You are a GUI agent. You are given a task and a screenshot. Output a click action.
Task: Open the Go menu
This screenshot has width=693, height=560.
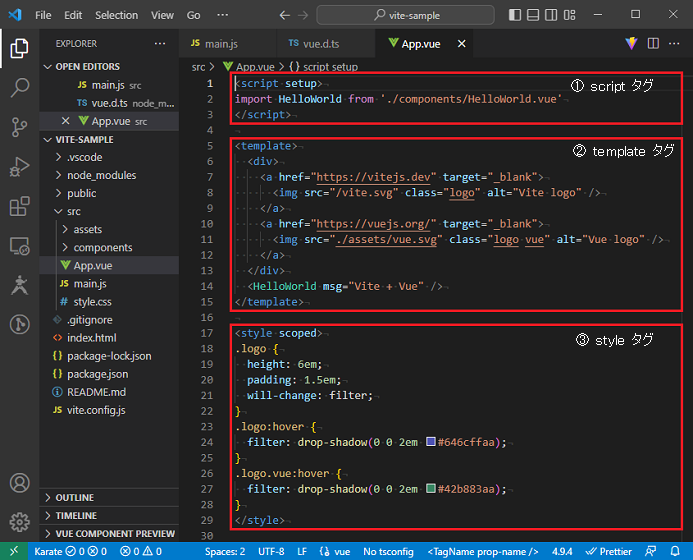(x=193, y=15)
